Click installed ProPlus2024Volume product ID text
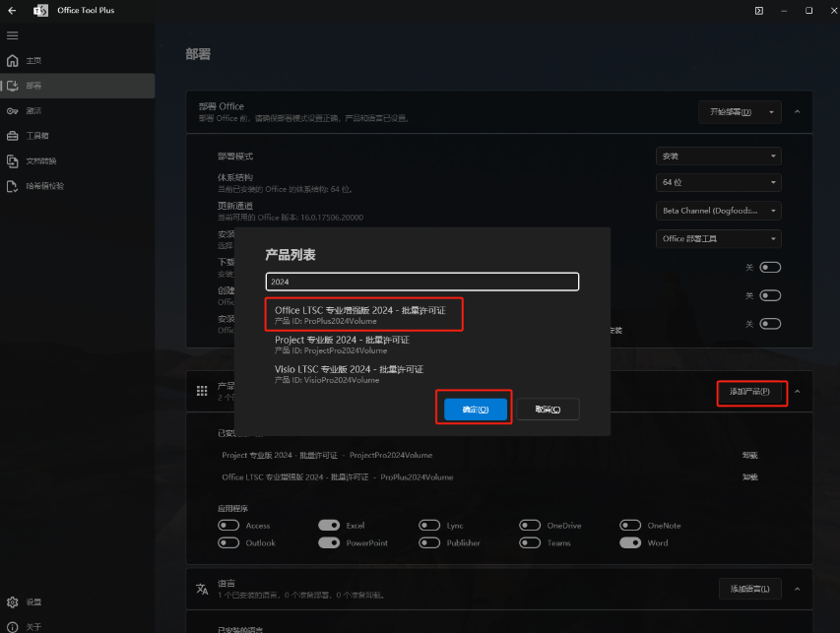This screenshot has width=840, height=633. coord(417,477)
